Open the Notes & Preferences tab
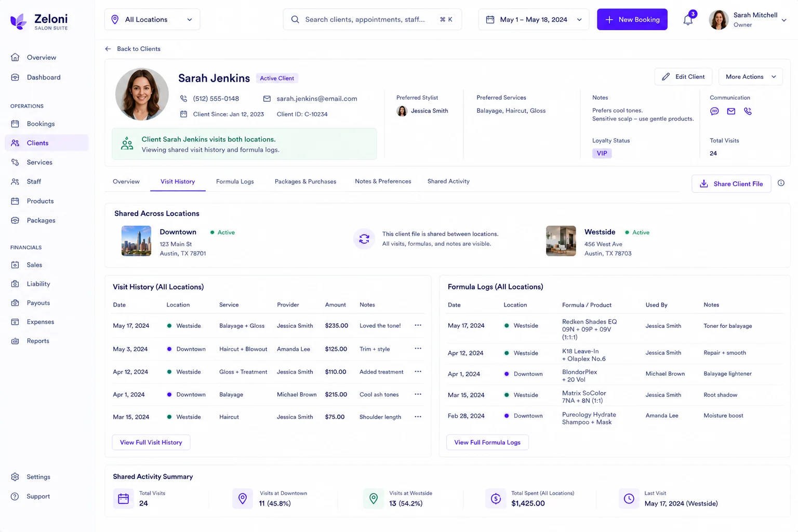Image resolution: width=798 pixels, height=532 pixels. [383, 181]
